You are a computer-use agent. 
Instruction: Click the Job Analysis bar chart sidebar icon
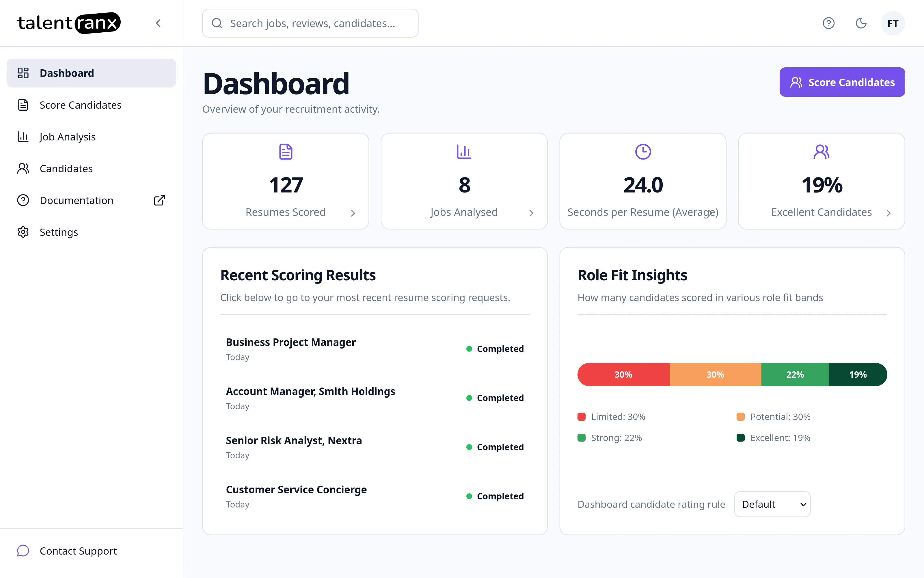tap(23, 136)
